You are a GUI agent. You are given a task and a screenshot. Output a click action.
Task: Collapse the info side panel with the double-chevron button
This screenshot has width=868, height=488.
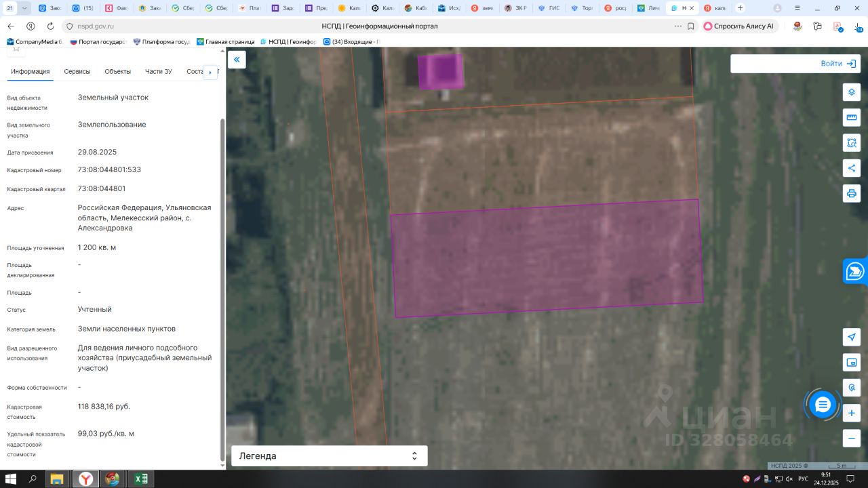click(237, 60)
